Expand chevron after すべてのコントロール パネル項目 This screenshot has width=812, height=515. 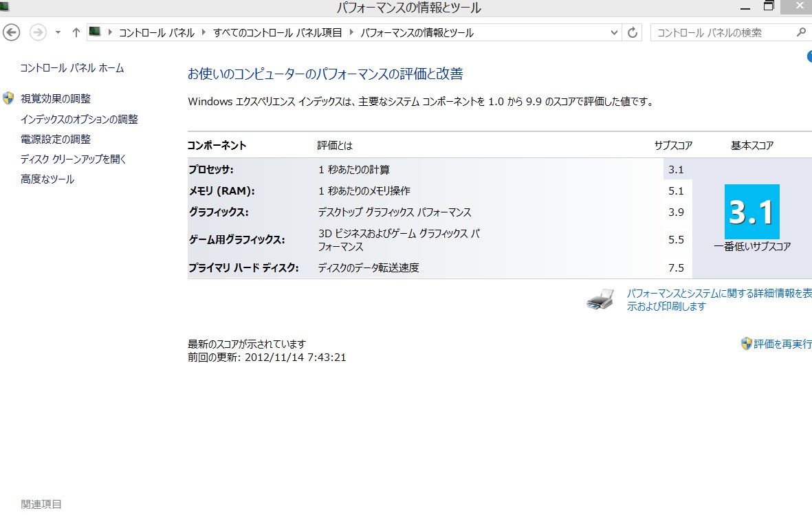pos(351,32)
